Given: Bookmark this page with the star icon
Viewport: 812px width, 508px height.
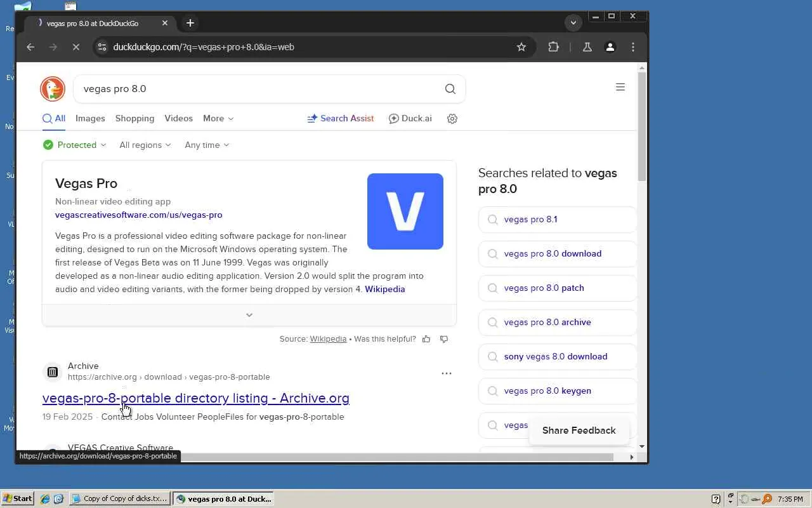Looking at the screenshot, I should [521, 47].
